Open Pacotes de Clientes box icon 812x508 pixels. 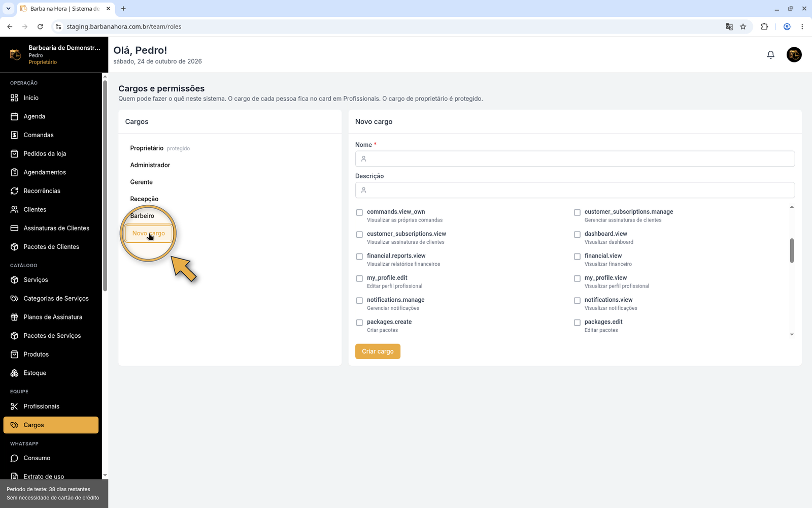click(14, 247)
